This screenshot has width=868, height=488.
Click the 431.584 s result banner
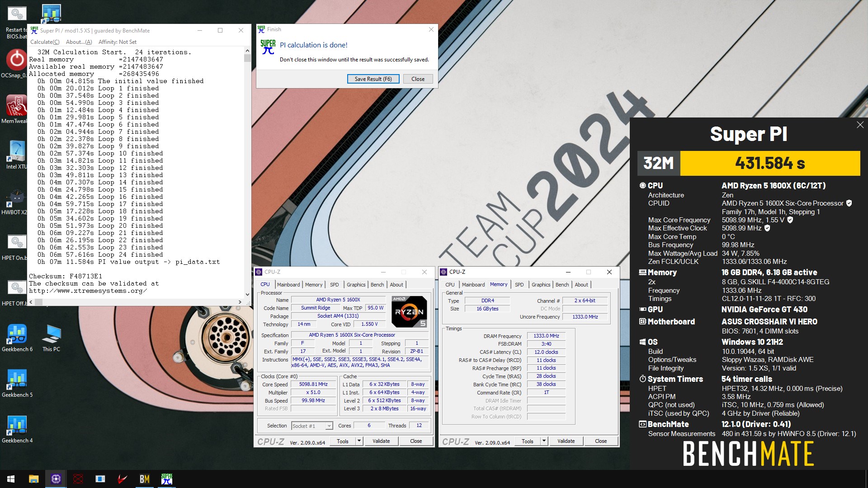coord(770,163)
